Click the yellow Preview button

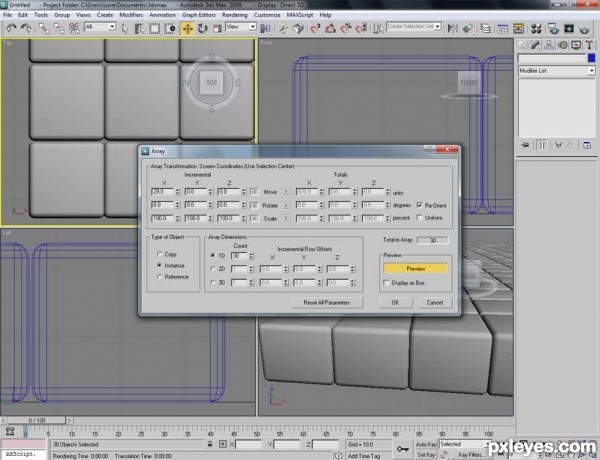[x=415, y=269]
